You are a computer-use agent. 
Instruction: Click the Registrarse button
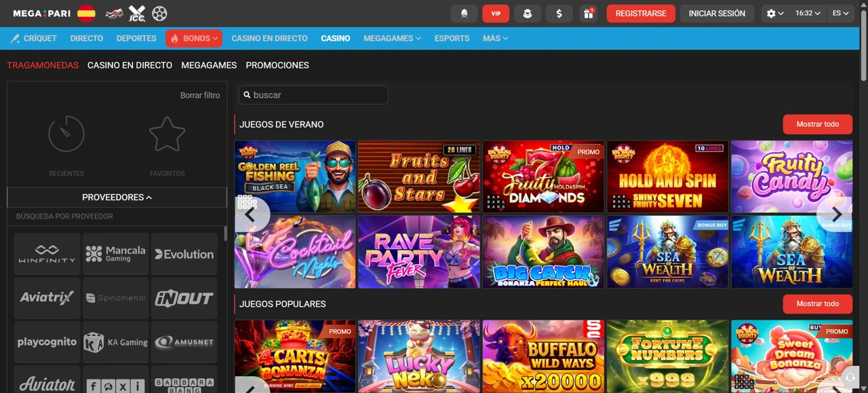[x=641, y=14]
